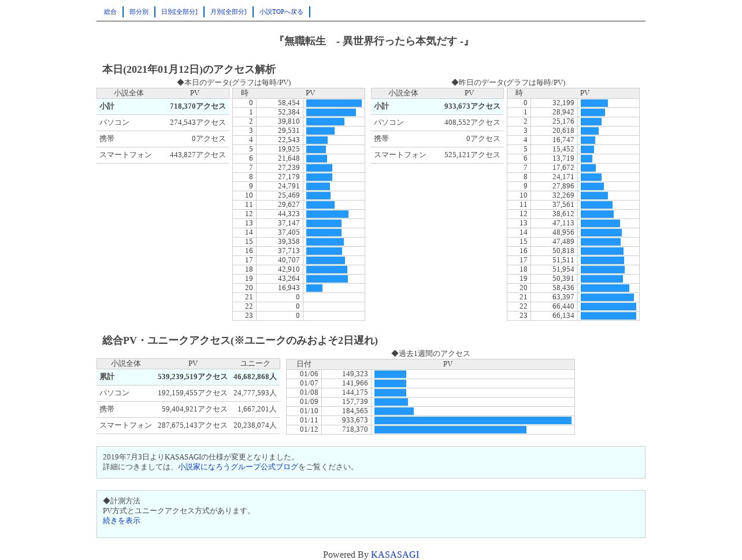Click the weekly bar for 01/11
The image size is (742, 560).
473,421
